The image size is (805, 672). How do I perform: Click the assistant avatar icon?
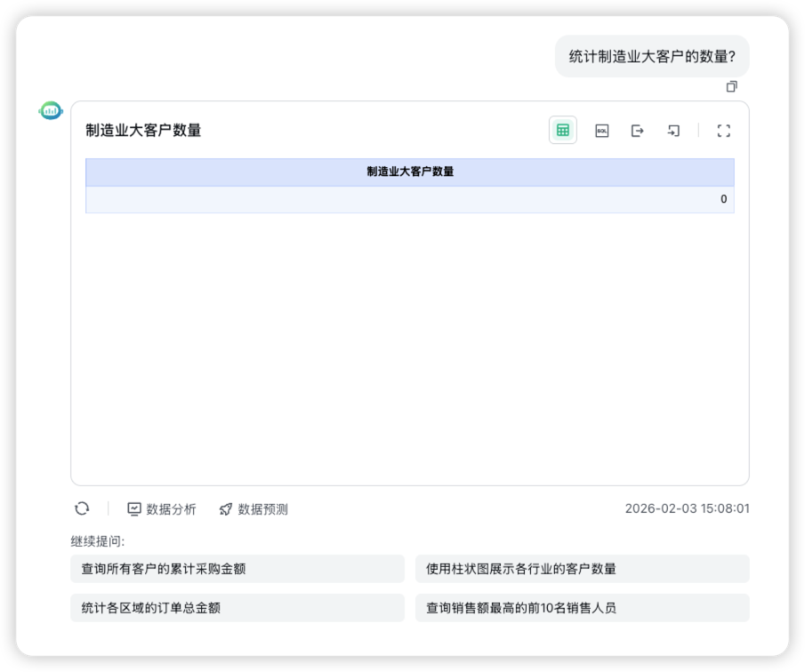point(50,110)
